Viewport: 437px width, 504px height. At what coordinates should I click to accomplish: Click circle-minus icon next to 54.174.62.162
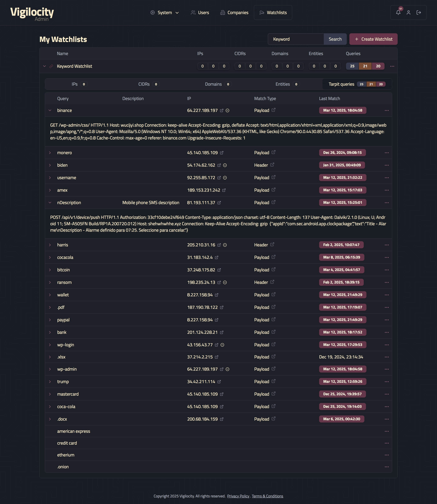(225, 165)
